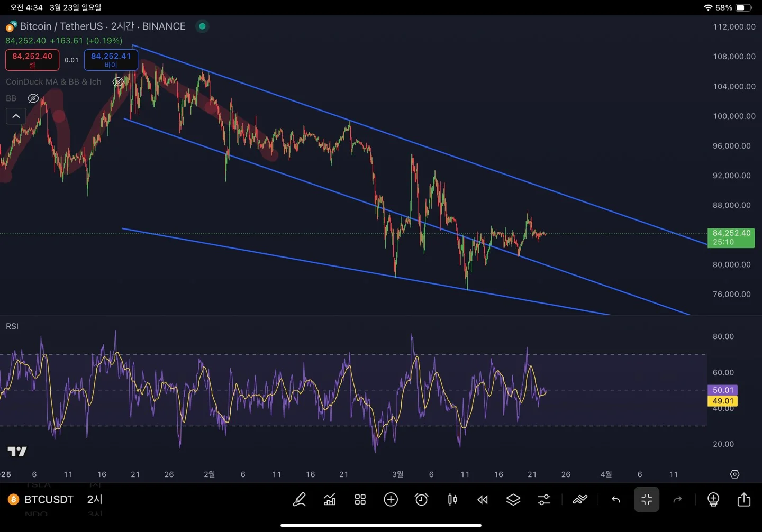Screen dimensions: 762x532
Task: Open chart settings sliders icon
Action: pyautogui.click(x=544, y=499)
